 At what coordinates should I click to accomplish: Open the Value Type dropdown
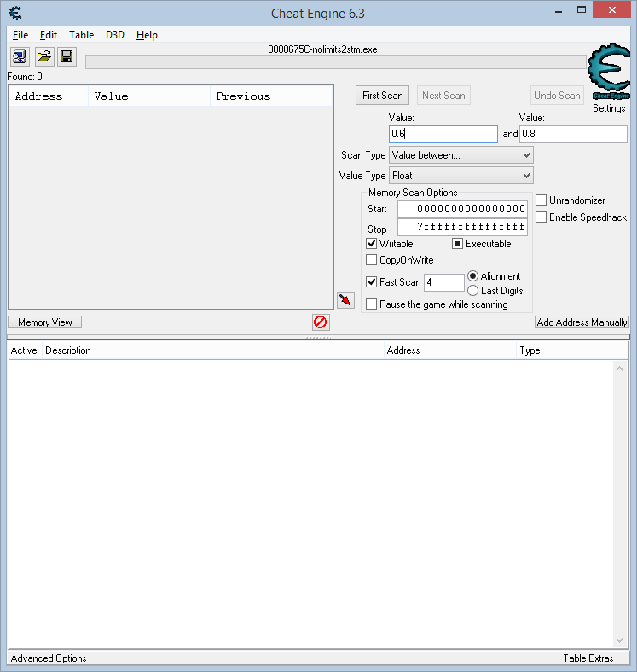coord(460,176)
